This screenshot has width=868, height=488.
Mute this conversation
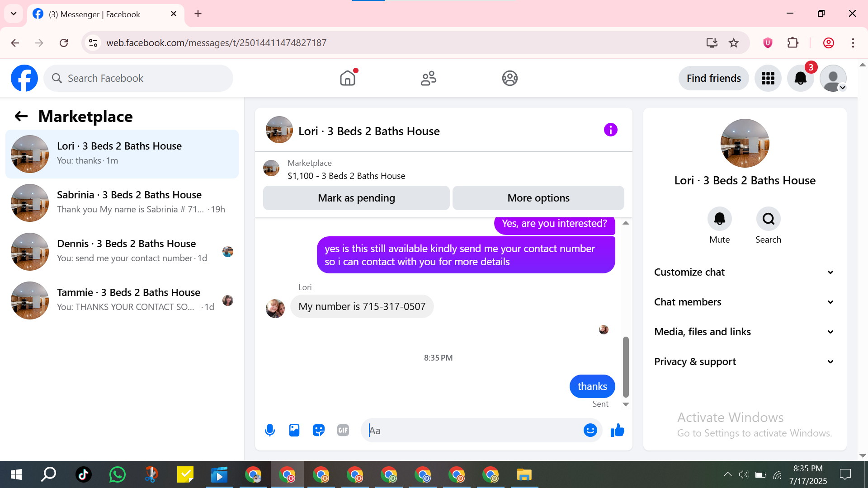(x=719, y=219)
